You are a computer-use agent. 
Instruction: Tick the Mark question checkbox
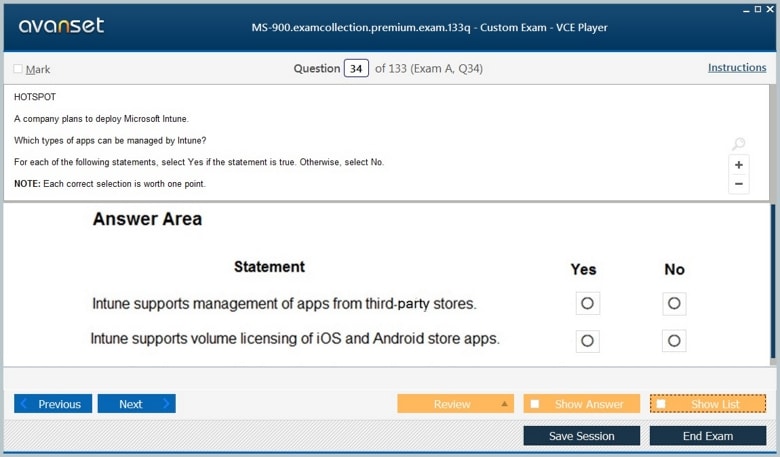[x=18, y=69]
